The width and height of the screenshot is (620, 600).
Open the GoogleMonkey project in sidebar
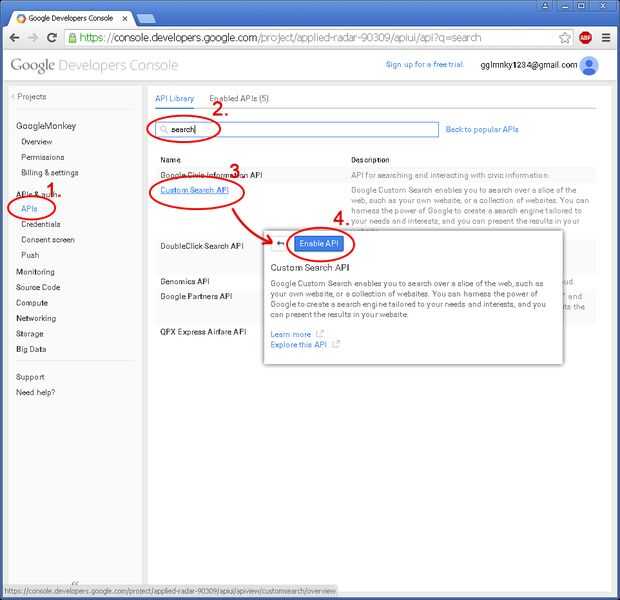(x=46, y=126)
